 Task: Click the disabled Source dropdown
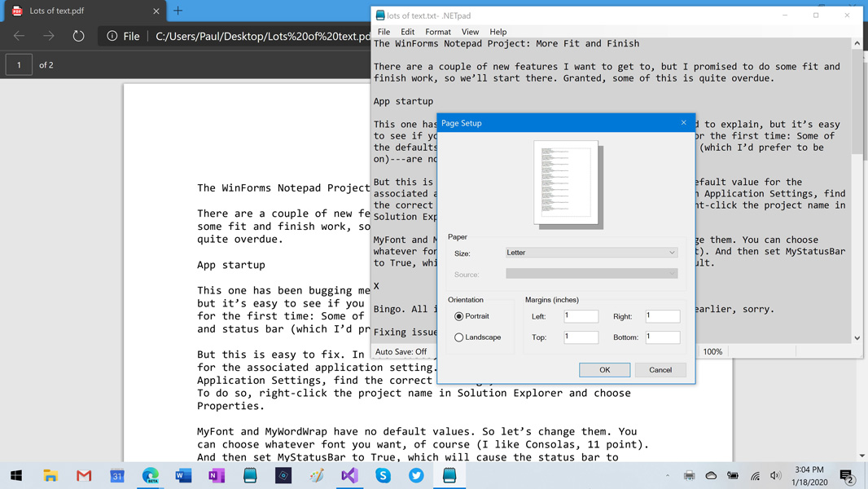591,274
